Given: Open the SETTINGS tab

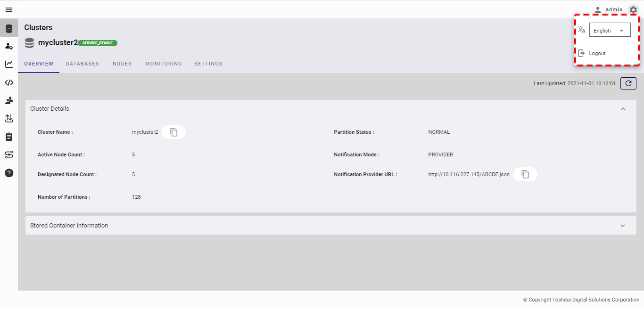Looking at the screenshot, I should click(208, 64).
